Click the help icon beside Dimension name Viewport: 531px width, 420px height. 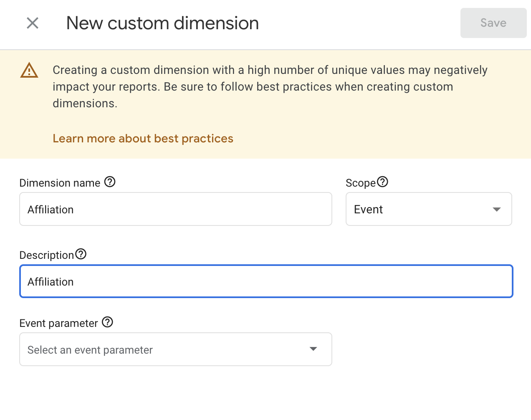click(110, 182)
